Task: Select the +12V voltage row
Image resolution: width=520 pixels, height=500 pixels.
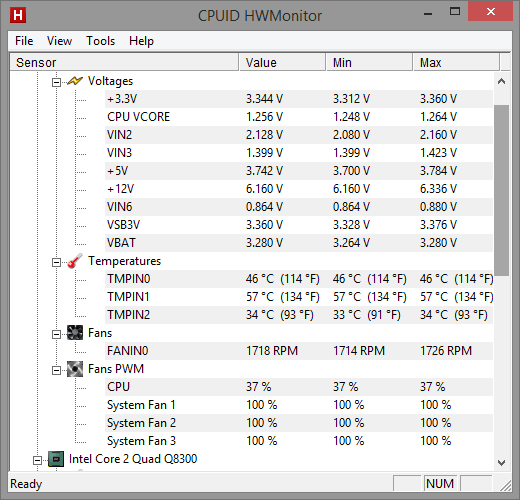Action: click(x=299, y=189)
